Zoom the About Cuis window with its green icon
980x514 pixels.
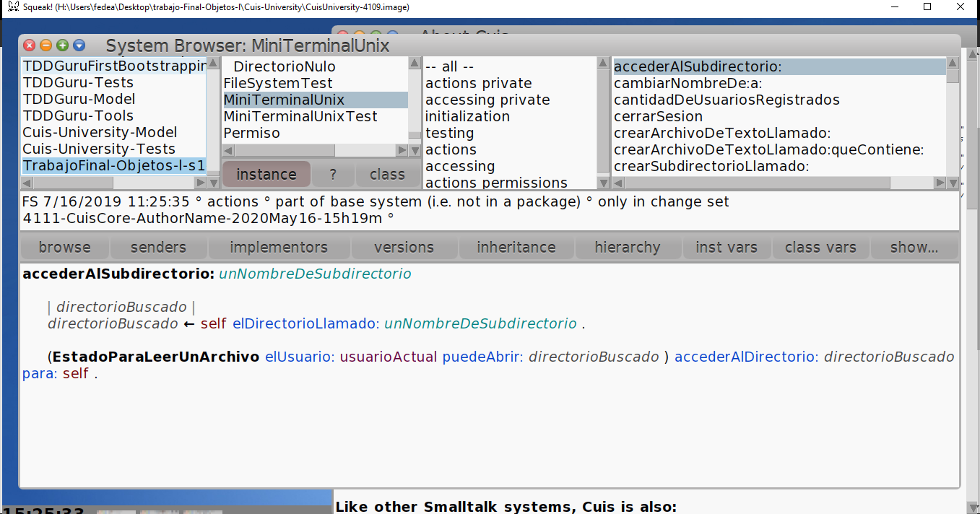[375, 34]
